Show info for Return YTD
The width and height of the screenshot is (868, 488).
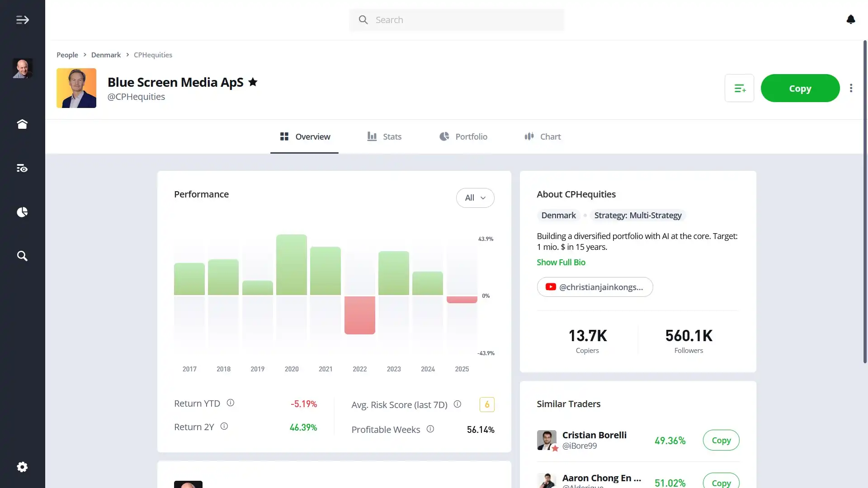(231, 403)
